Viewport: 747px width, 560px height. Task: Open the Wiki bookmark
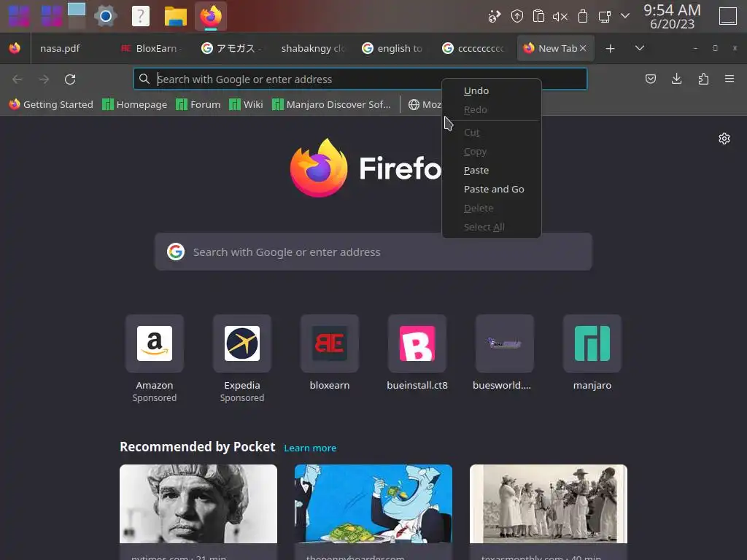[x=246, y=104]
